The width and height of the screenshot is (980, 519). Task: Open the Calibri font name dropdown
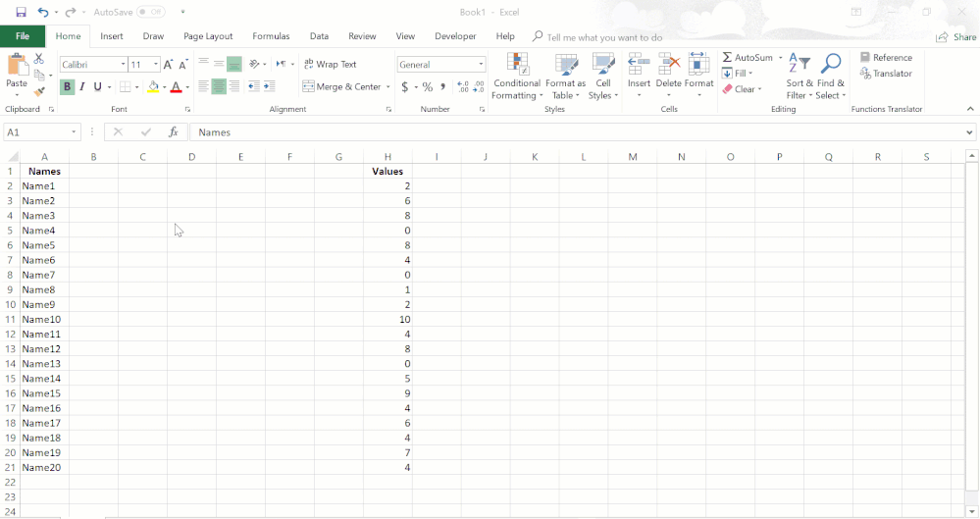pyautogui.click(x=124, y=65)
